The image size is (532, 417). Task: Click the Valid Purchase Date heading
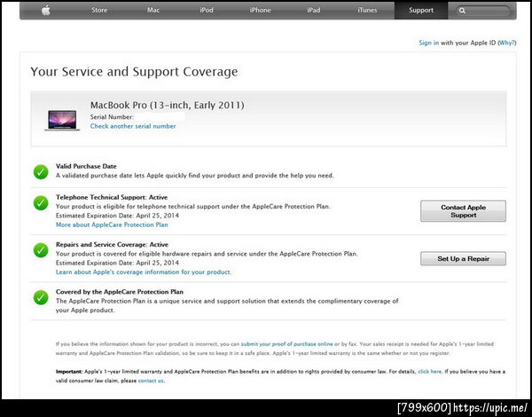pos(86,166)
